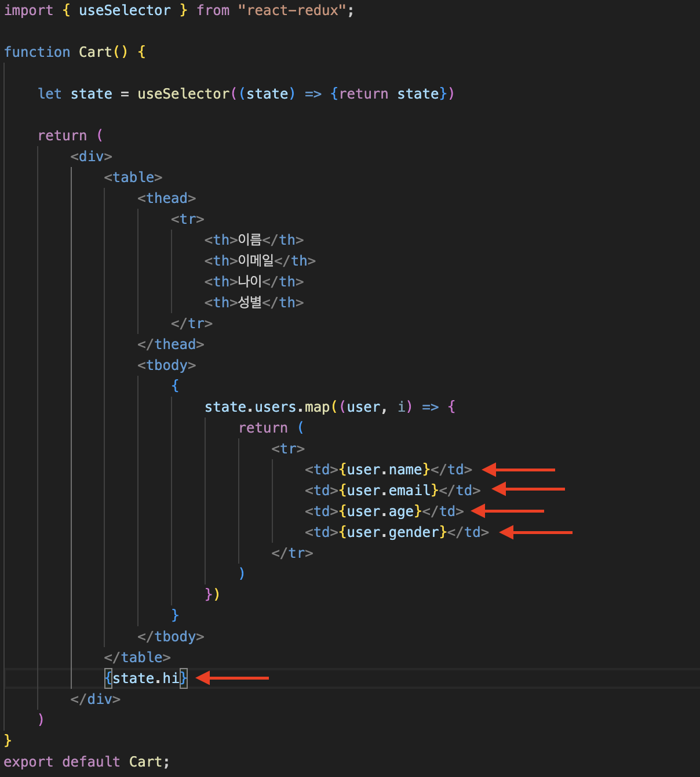
Task: Click the 이메일 header cell text
Action: (x=256, y=261)
